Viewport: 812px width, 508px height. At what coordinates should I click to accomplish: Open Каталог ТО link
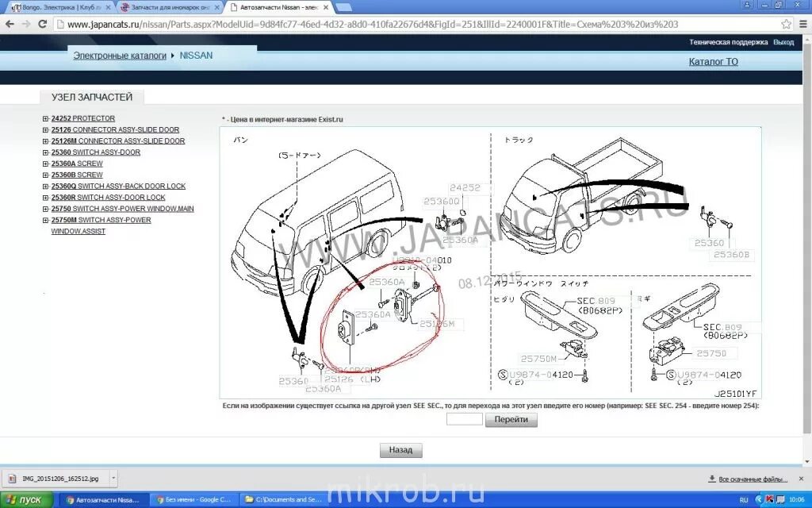coord(713,62)
